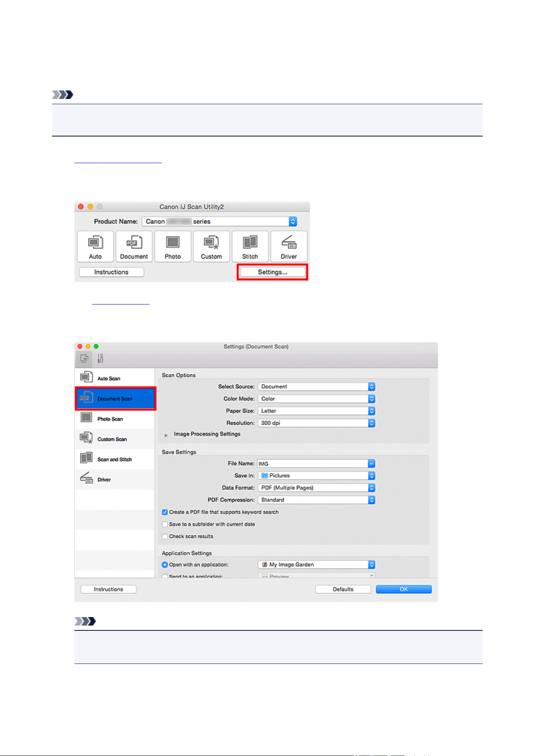Screen dimensions: 535x756
Task: Uncheck Create a PDF file that supports keyword search
Action: [165, 512]
